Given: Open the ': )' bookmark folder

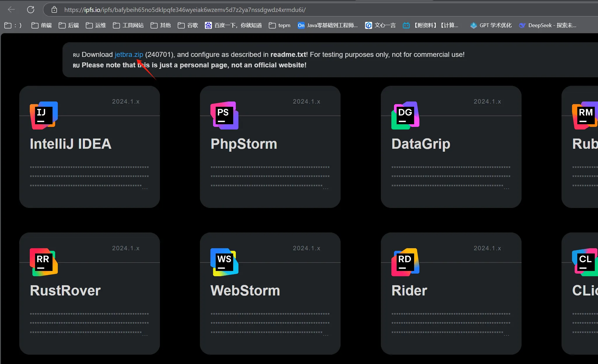Looking at the screenshot, I should [13, 25].
